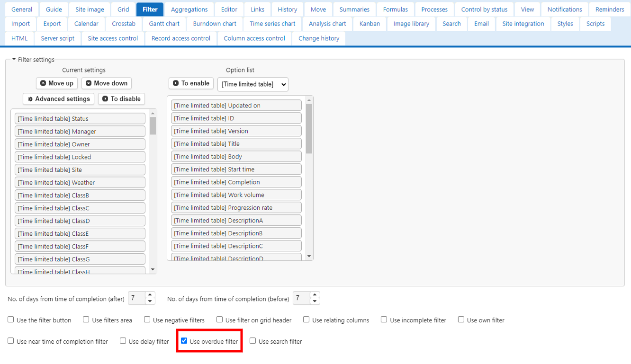Image resolution: width=631 pixels, height=364 pixels.
Task: Click current settings list scroll down arrow
Action: tap(153, 269)
